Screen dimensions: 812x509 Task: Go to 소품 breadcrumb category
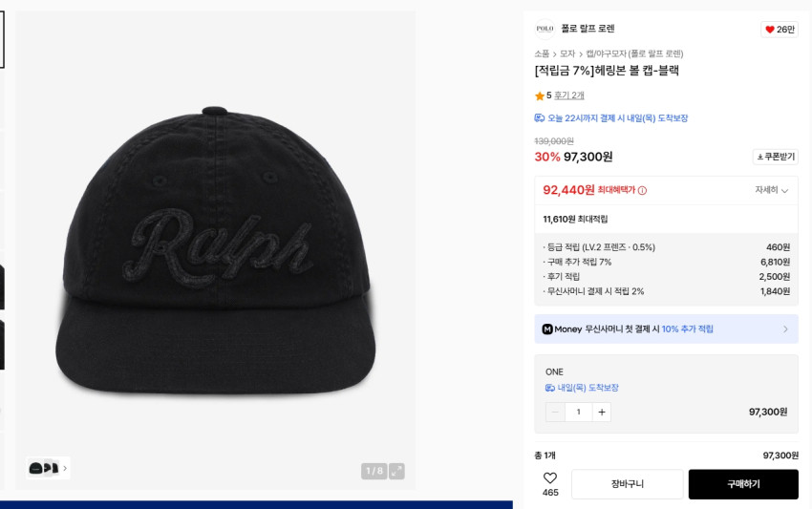(x=542, y=53)
